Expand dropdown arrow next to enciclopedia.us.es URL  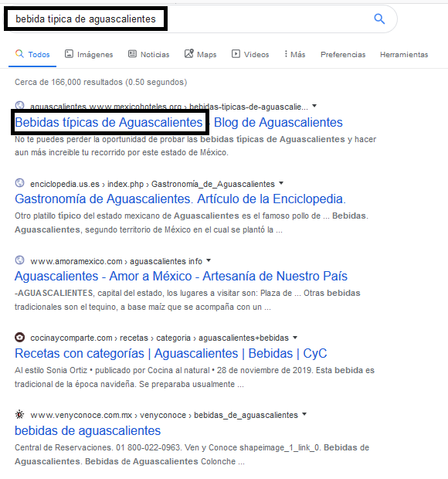(x=281, y=183)
